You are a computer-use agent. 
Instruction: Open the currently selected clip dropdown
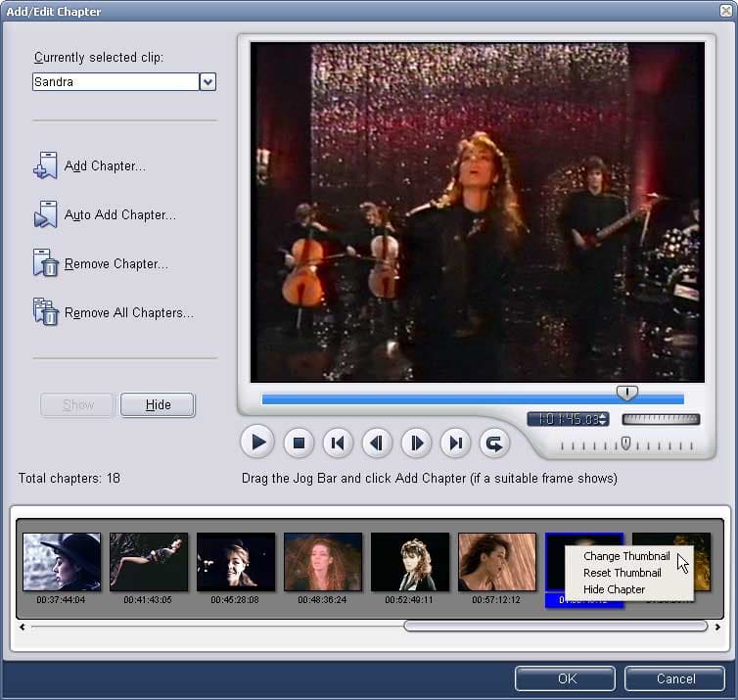point(208,82)
